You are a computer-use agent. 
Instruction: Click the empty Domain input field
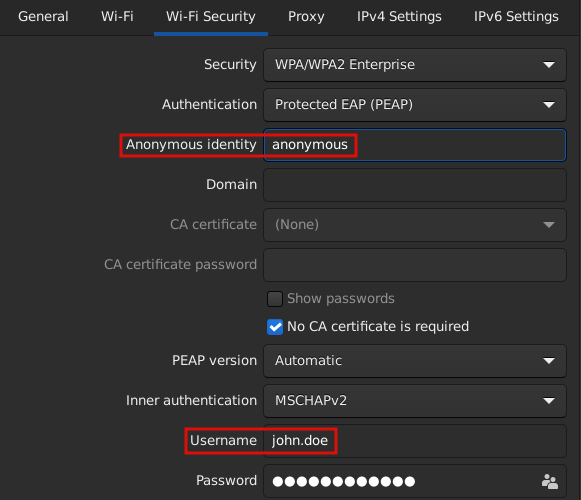click(415, 185)
